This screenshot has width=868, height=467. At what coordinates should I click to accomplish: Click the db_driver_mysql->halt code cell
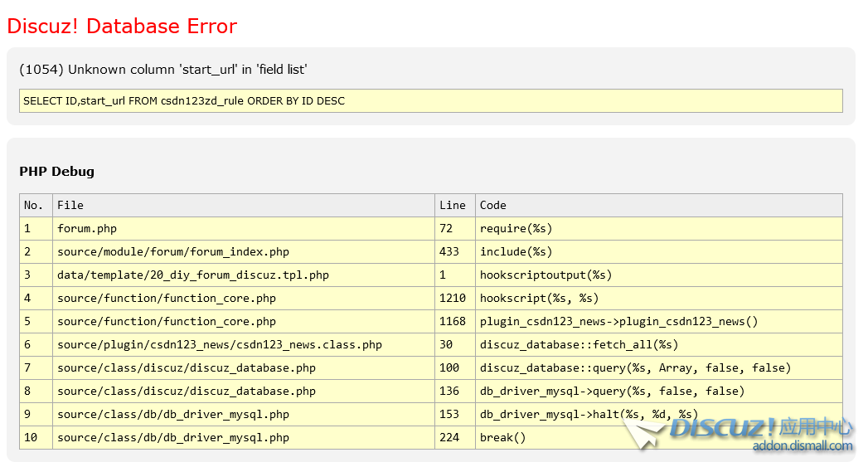[589, 414]
